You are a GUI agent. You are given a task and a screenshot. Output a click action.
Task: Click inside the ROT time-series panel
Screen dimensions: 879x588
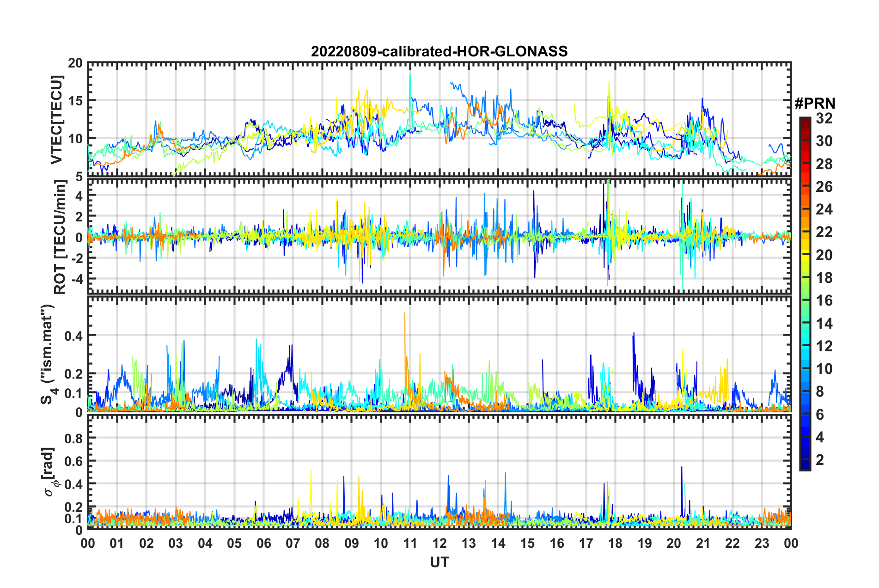[x=439, y=236]
